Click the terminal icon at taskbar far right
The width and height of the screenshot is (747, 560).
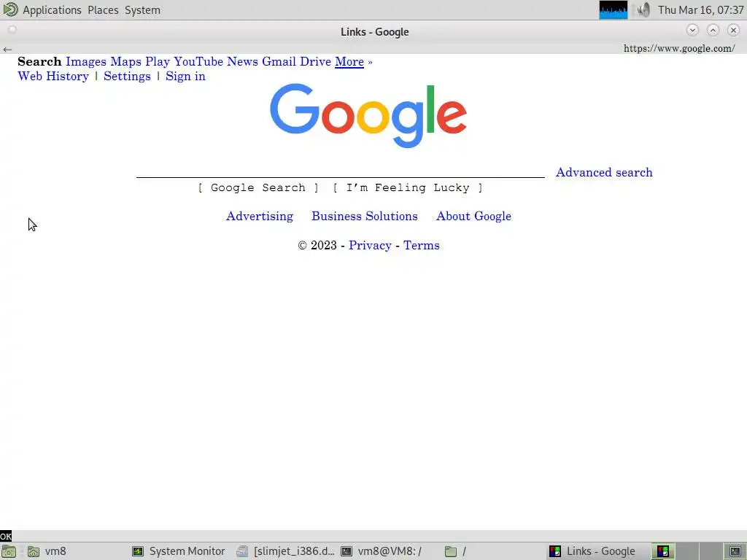[735, 551]
